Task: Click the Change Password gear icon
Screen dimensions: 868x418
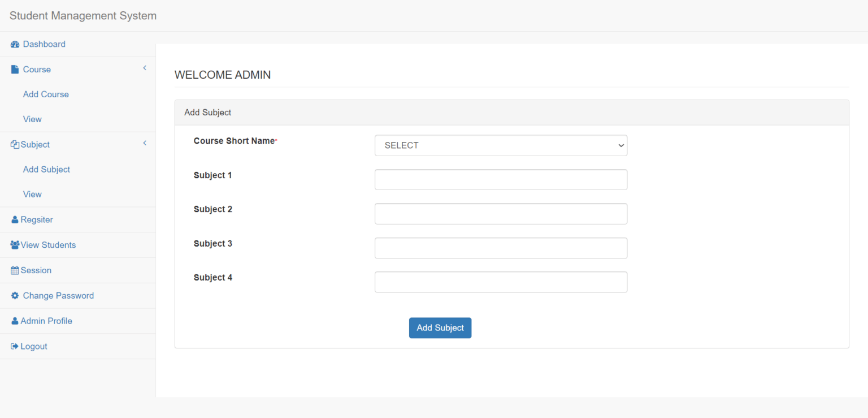Action: point(16,295)
